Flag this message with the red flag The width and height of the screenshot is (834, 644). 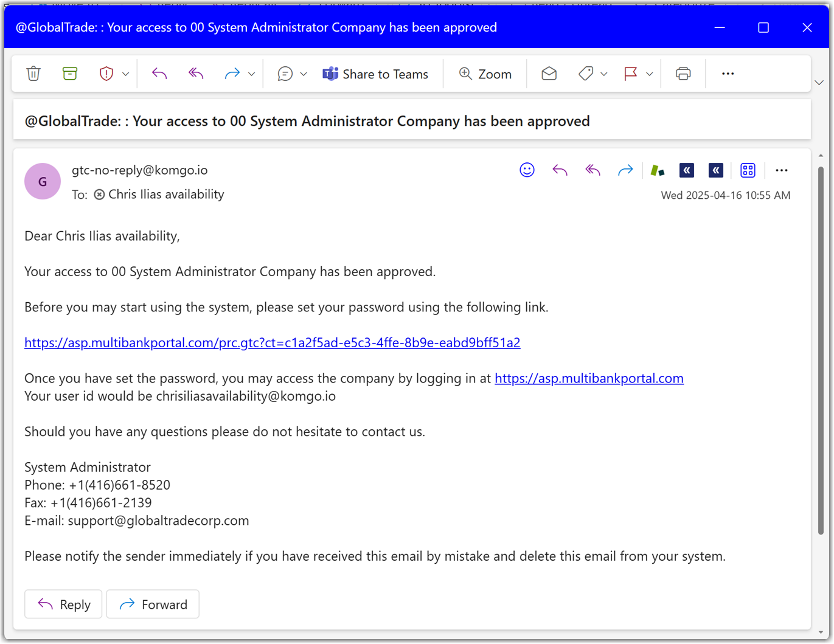631,74
